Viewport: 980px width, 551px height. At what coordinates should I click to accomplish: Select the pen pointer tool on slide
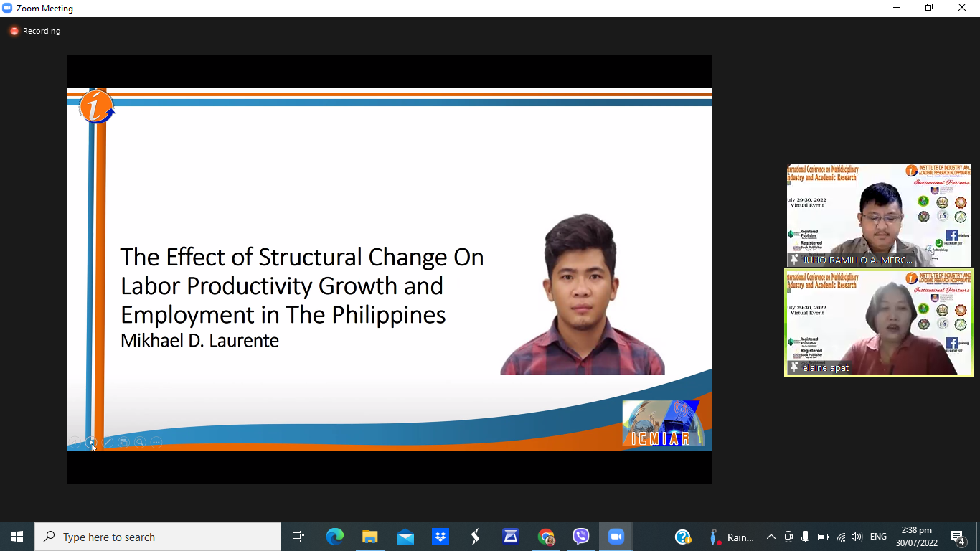click(108, 442)
